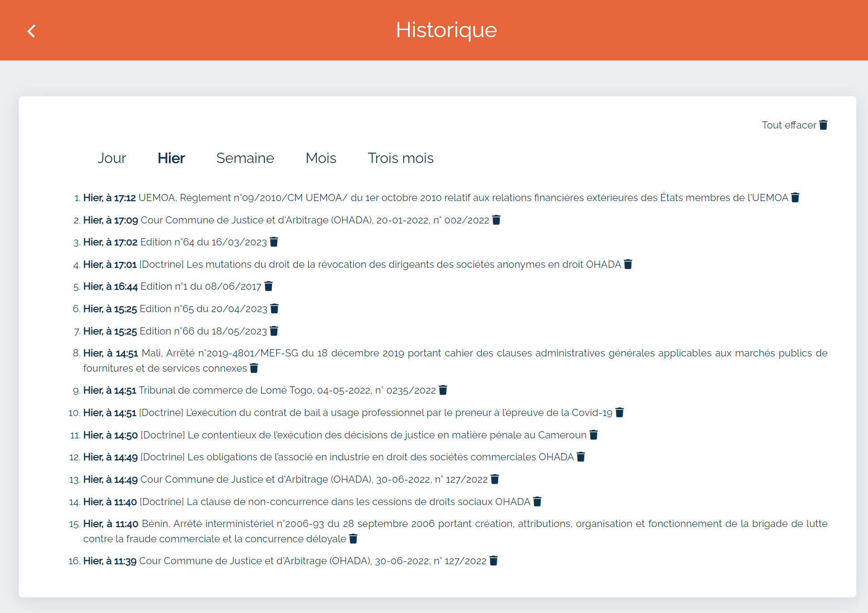Image resolution: width=868 pixels, height=613 pixels.
Task: Show Trois mois history
Action: [400, 158]
